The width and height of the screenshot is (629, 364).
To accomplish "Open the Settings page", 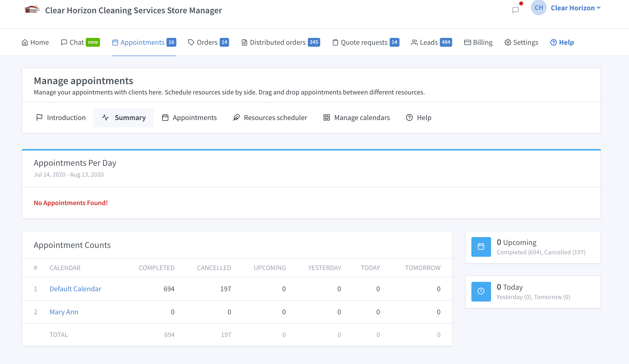I will click(x=521, y=42).
